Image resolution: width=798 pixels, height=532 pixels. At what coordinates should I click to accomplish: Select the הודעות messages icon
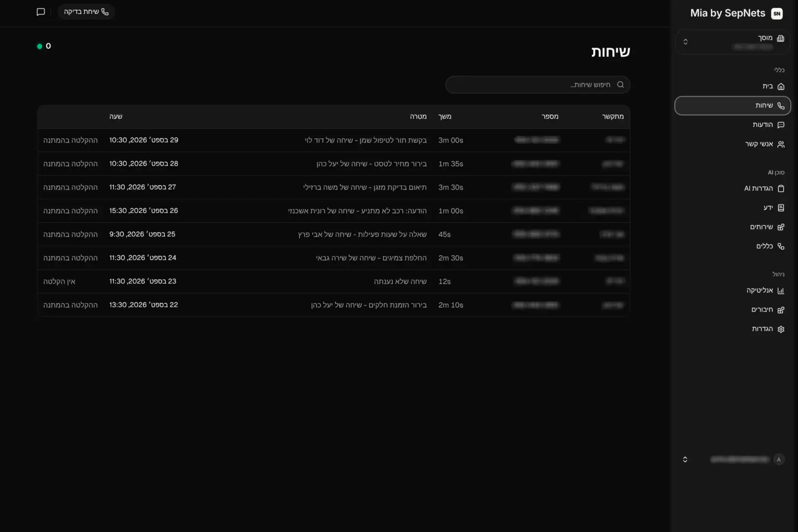click(x=780, y=125)
